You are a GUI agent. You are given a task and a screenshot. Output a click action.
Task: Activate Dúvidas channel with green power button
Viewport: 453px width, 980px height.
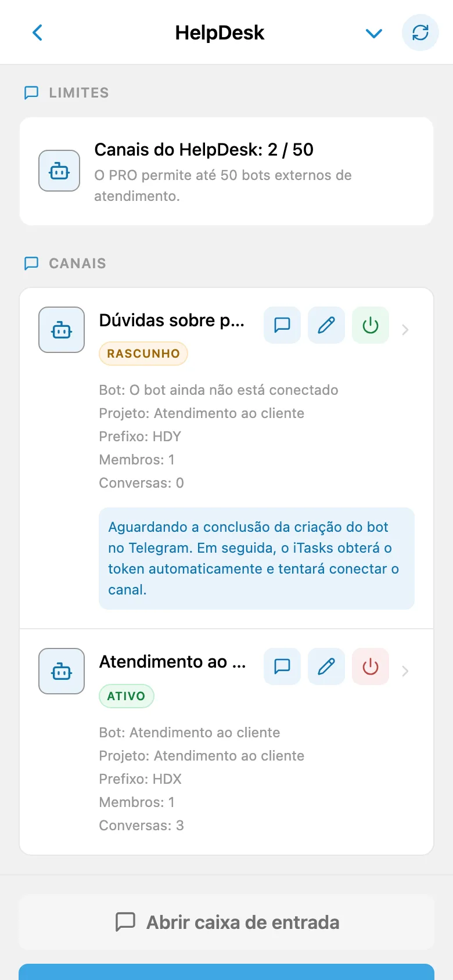pos(371,325)
